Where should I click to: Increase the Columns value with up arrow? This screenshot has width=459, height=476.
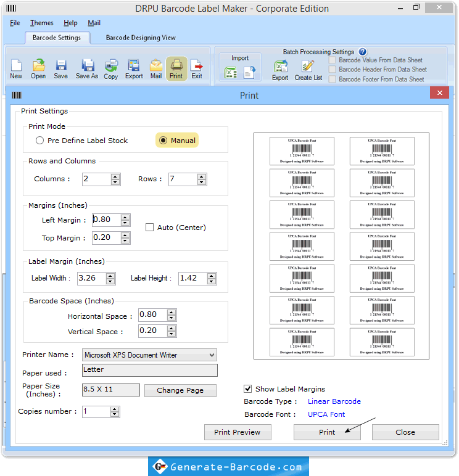click(x=115, y=177)
